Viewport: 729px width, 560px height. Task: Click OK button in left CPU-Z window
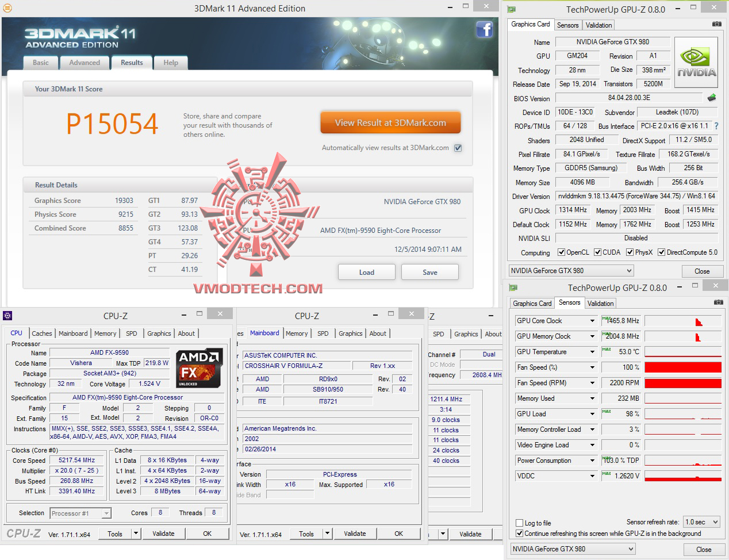208,534
